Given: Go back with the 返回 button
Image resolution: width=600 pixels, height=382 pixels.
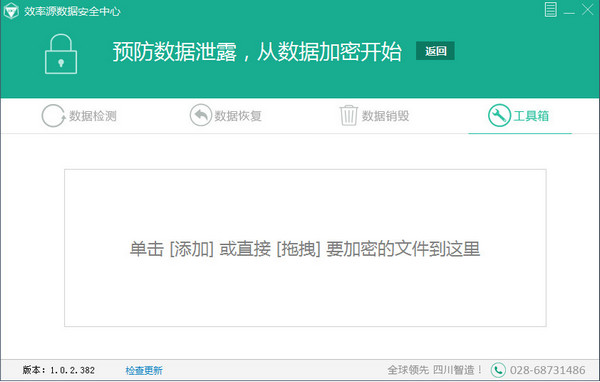Looking at the screenshot, I should click(435, 51).
